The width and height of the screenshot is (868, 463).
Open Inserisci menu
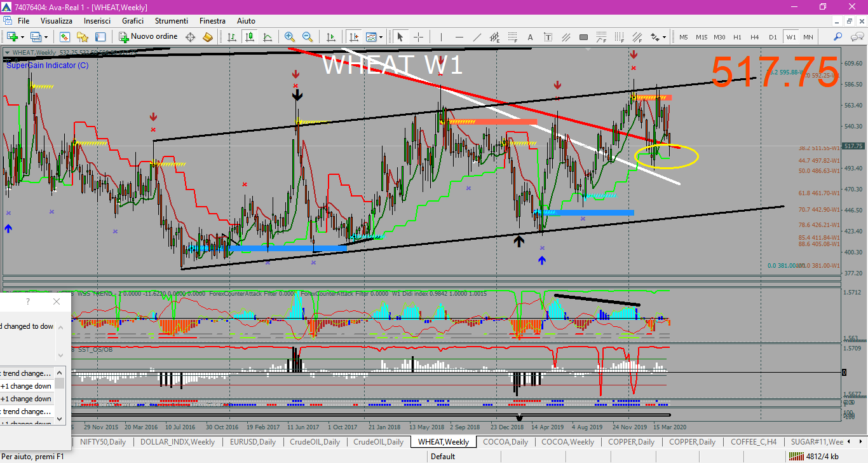[x=97, y=21]
